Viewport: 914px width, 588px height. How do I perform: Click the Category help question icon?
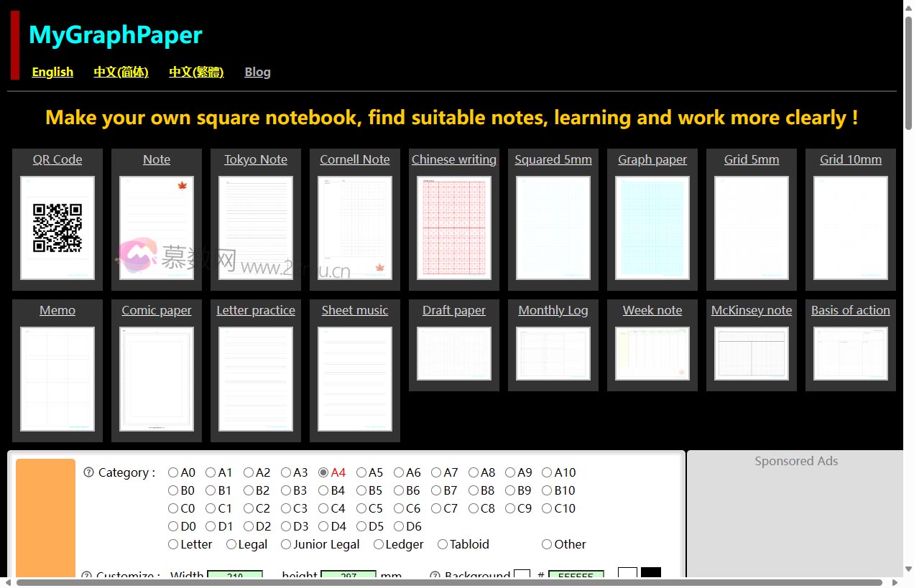click(x=88, y=472)
